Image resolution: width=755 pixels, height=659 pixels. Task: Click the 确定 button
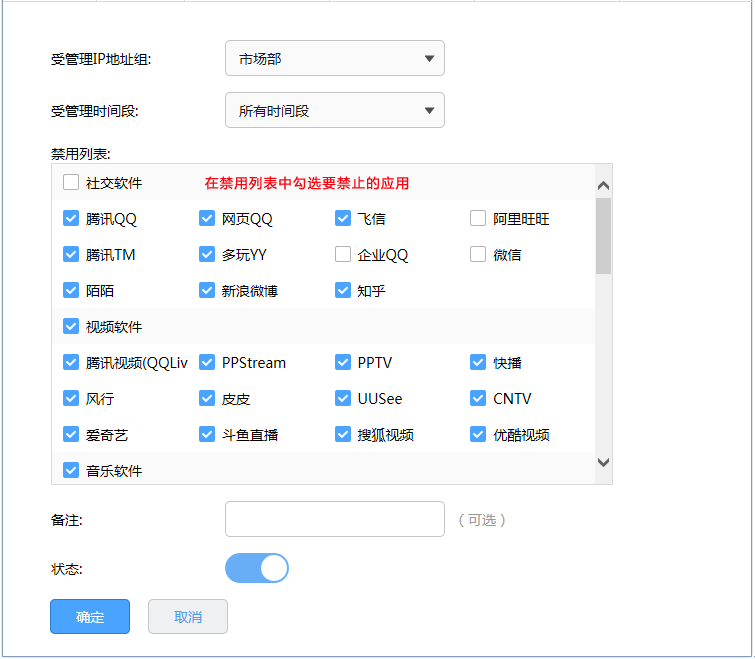point(90,617)
